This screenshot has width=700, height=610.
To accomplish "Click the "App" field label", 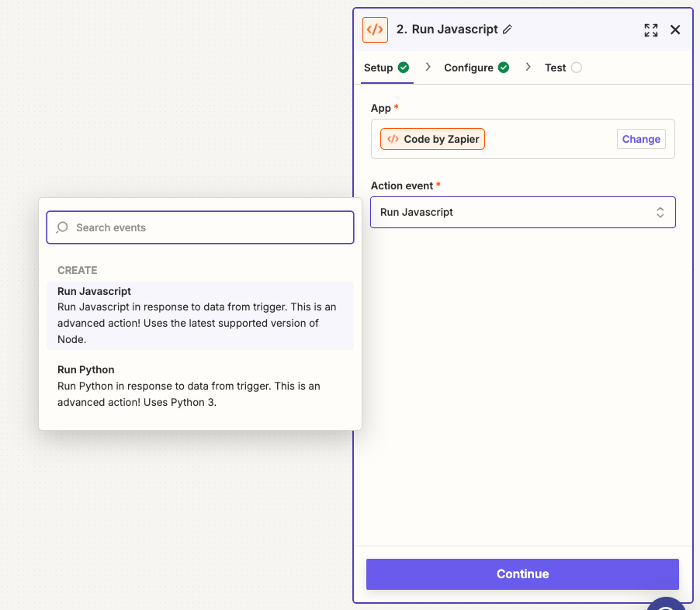I will 381,108.
